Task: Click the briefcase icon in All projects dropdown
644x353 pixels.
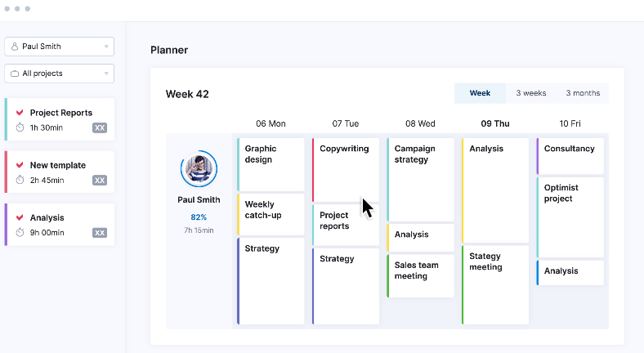Action: [15, 74]
